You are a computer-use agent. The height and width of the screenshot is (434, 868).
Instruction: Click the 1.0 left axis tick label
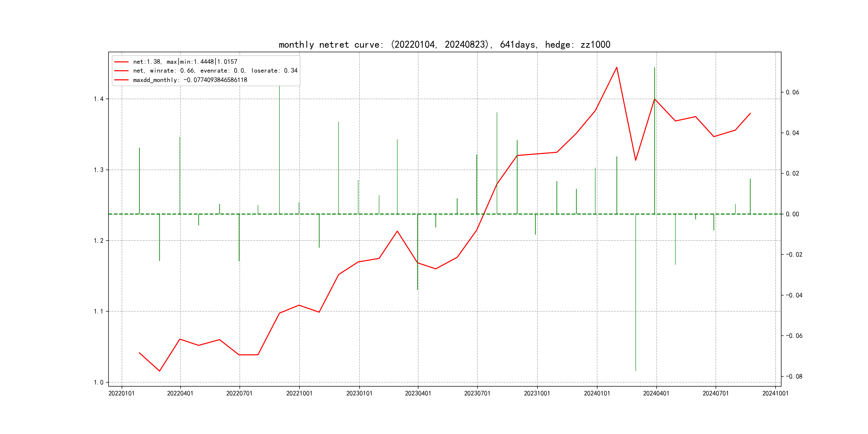point(98,383)
